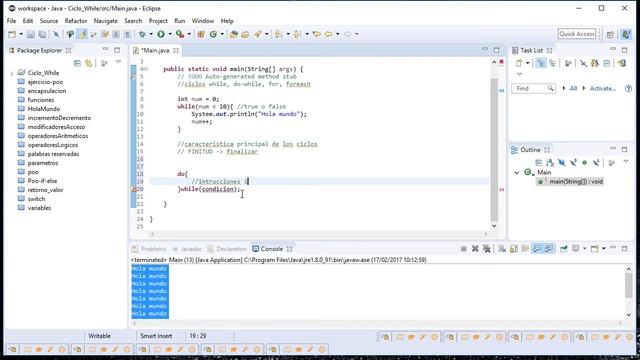Click the error marker on line 20
Viewport: 640px width, 360px height.
point(133,189)
